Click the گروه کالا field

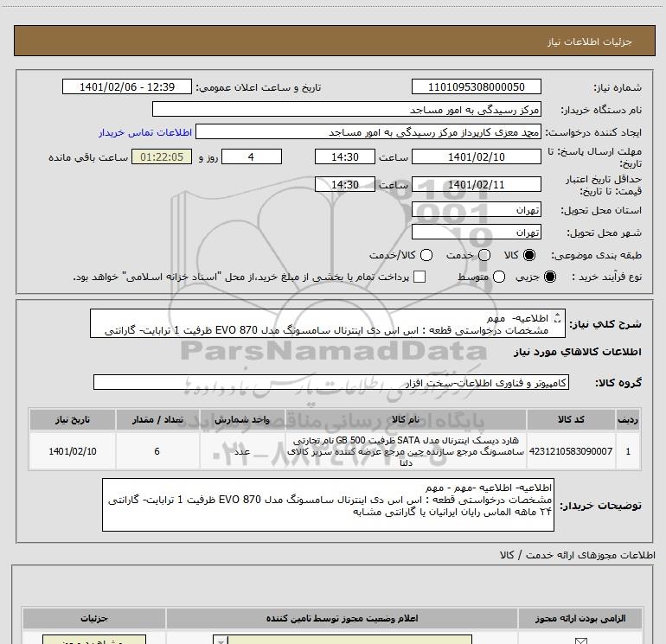(331, 382)
